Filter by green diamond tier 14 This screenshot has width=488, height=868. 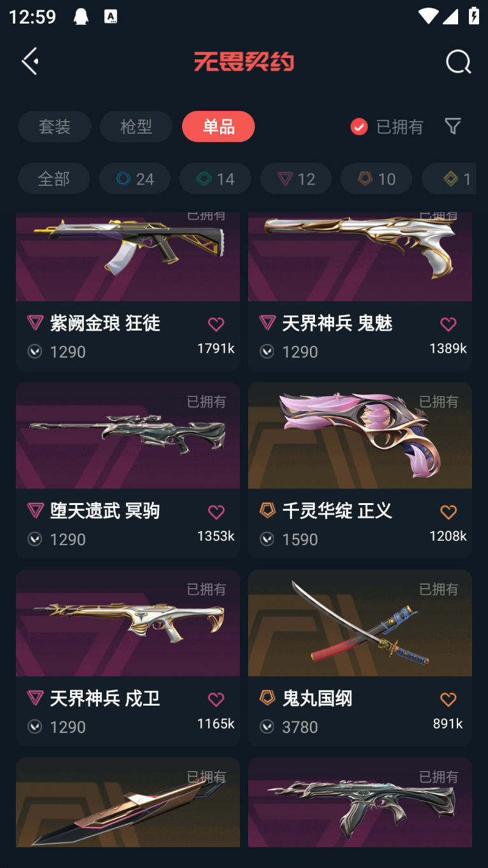[215, 178]
